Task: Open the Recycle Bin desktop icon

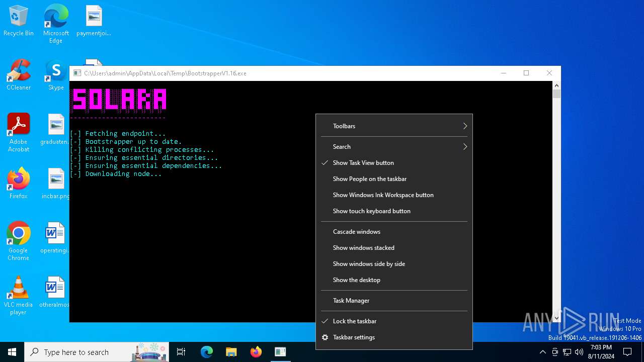Action: click(19, 21)
